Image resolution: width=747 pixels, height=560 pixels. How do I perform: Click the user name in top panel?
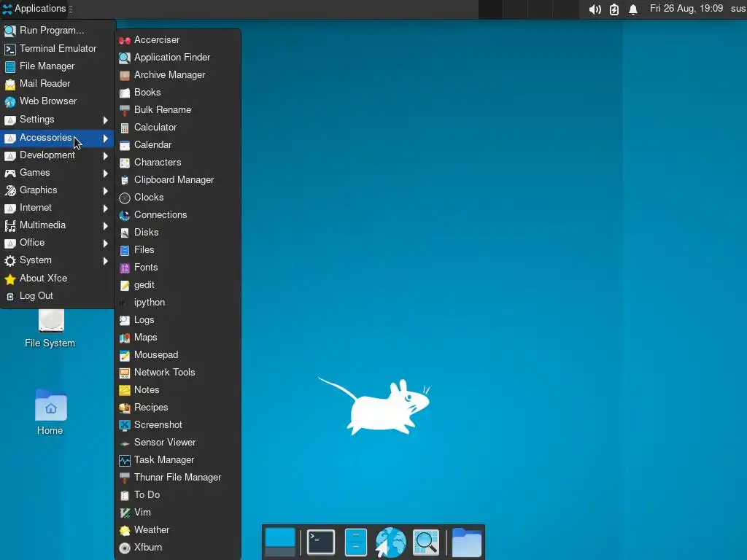(x=738, y=9)
